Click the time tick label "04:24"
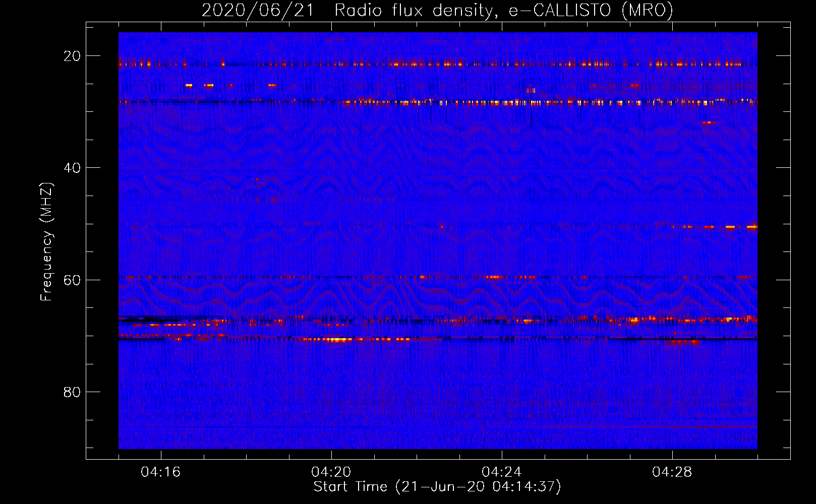The width and height of the screenshot is (816, 504). pyautogui.click(x=502, y=472)
